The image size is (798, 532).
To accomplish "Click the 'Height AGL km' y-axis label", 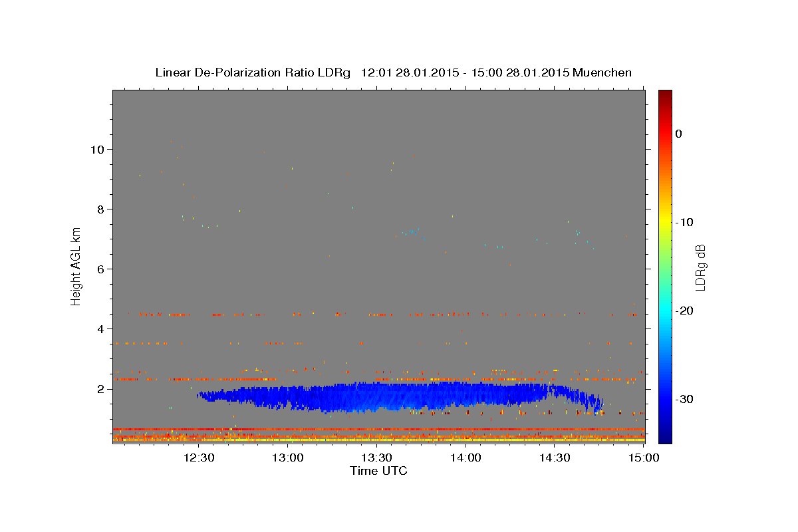I will click(76, 266).
